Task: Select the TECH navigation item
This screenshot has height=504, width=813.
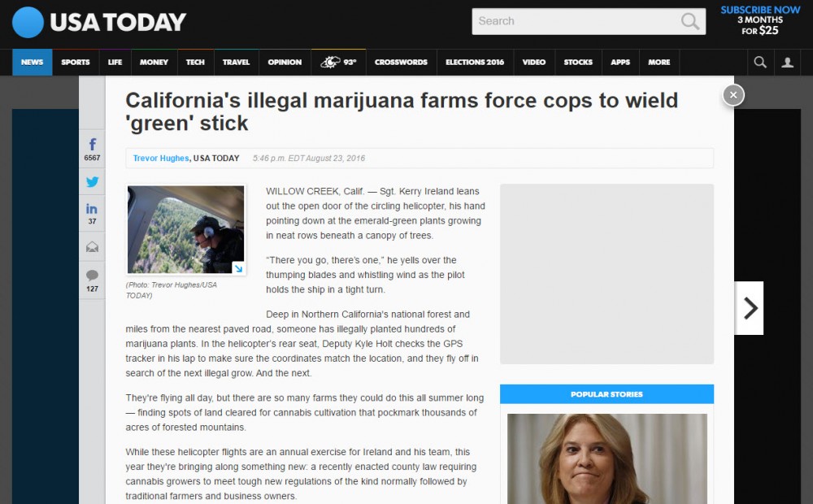Action: click(195, 63)
